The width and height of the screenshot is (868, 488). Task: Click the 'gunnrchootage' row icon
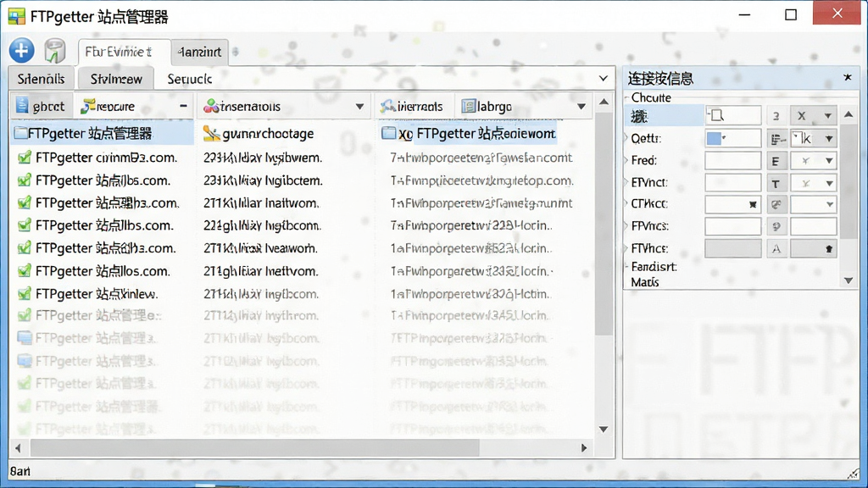click(x=211, y=133)
